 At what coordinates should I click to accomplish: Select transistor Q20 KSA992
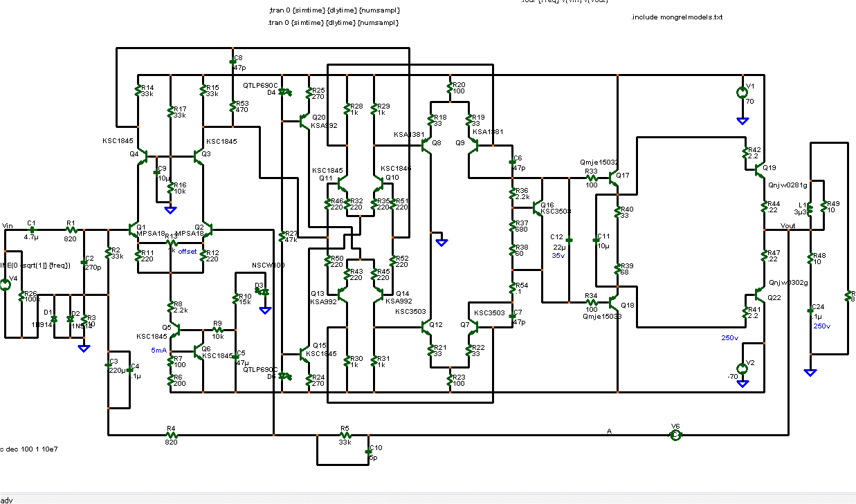pyautogui.click(x=304, y=121)
